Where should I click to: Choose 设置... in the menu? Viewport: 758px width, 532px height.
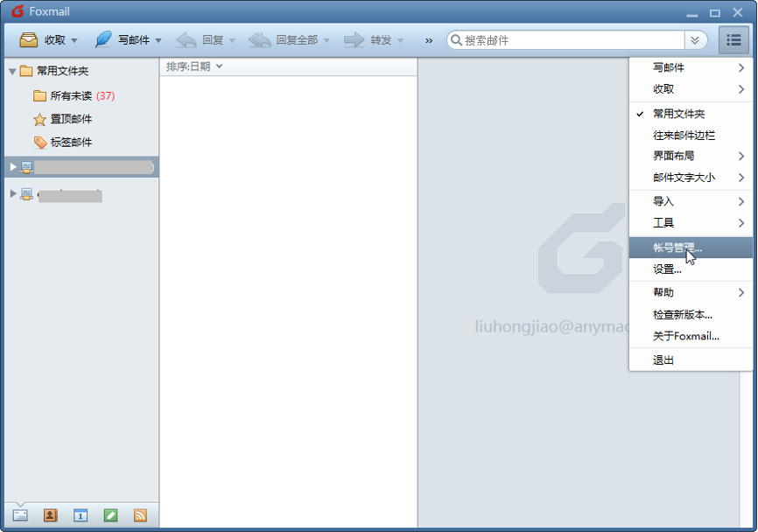tap(667, 269)
